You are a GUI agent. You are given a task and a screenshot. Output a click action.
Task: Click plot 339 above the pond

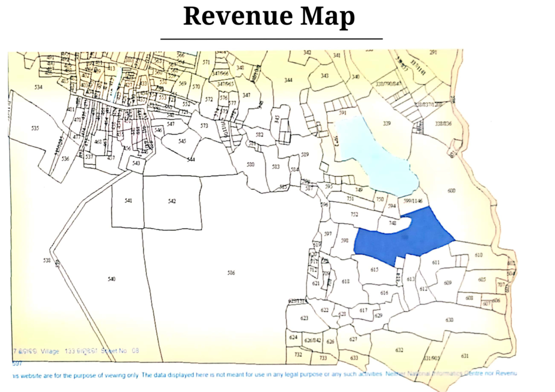[x=386, y=123]
